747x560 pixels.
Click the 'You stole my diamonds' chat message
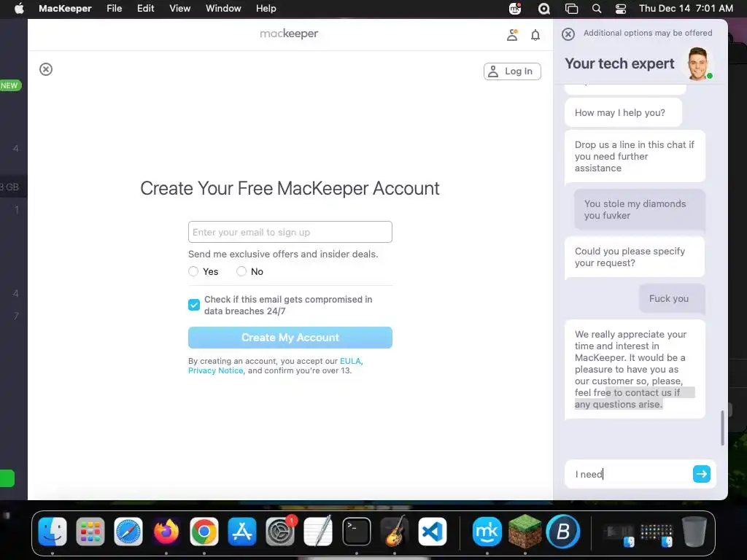[639, 209]
